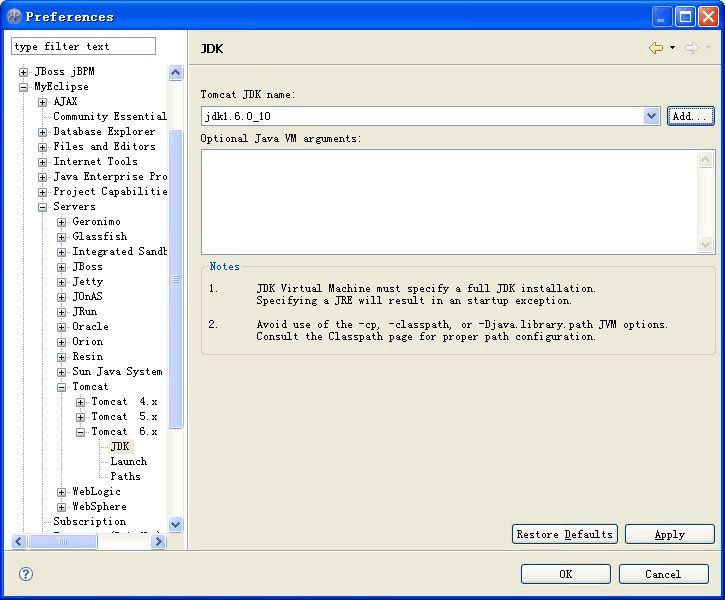This screenshot has height=600, width=725.
Task: Expand the Oracle server node
Action: (61, 327)
